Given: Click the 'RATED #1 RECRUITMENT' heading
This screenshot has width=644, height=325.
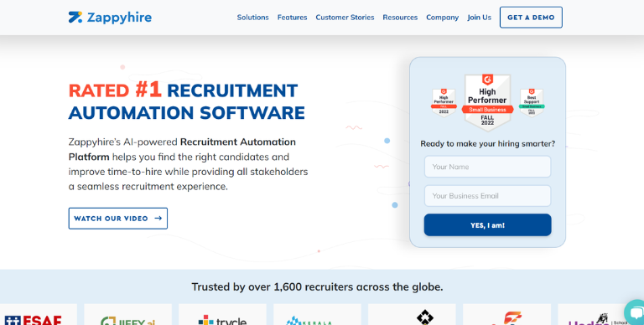Looking at the screenshot, I should (x=183, y=90).
